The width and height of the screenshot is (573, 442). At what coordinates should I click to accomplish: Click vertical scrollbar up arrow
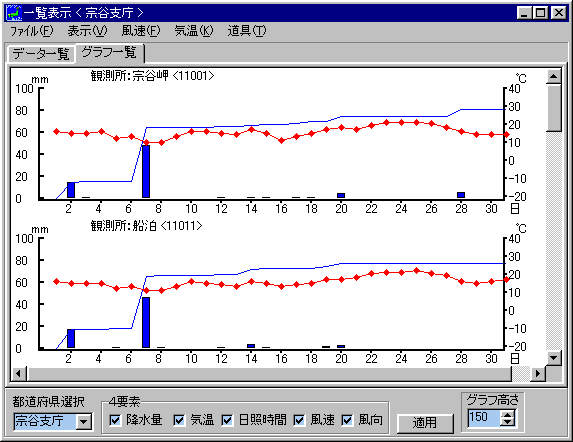(554, 76)
